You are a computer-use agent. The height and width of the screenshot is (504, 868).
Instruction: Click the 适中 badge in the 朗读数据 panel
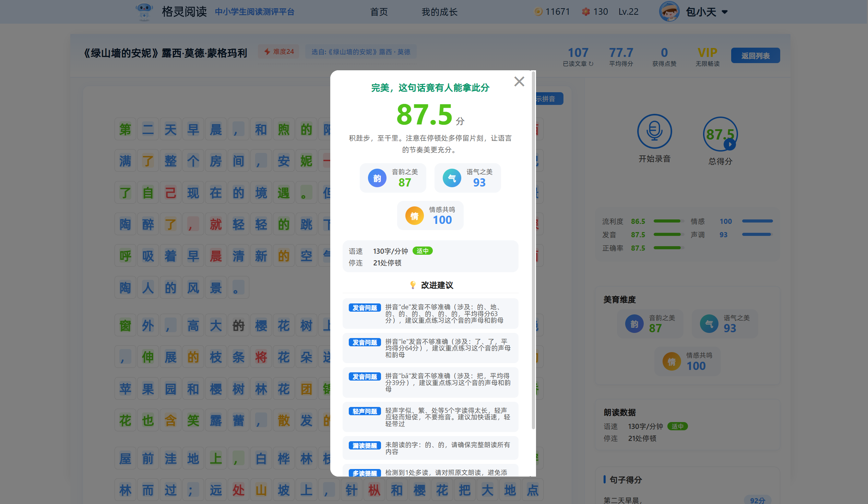pos(677,426)
